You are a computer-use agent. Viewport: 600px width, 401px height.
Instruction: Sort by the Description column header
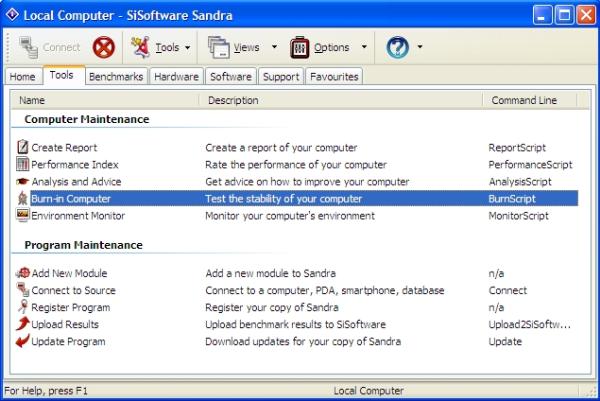click(x=341, y=100)
